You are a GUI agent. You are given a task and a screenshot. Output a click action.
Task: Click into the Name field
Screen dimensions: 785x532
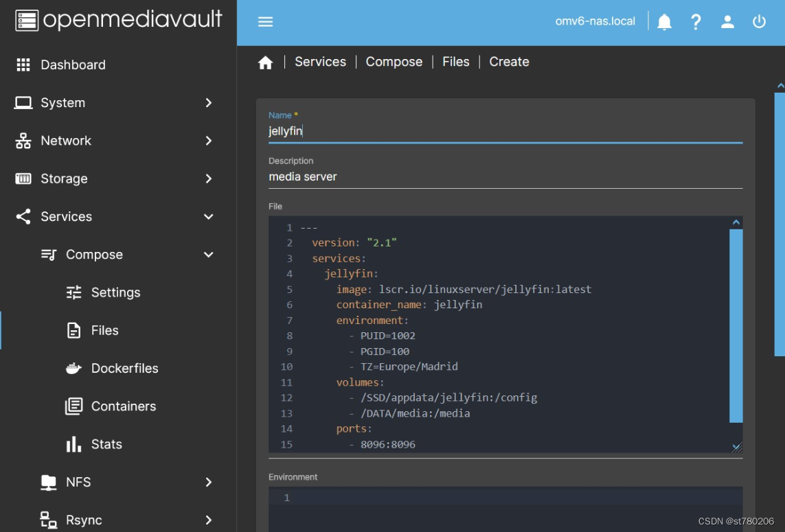pos(505,131)
